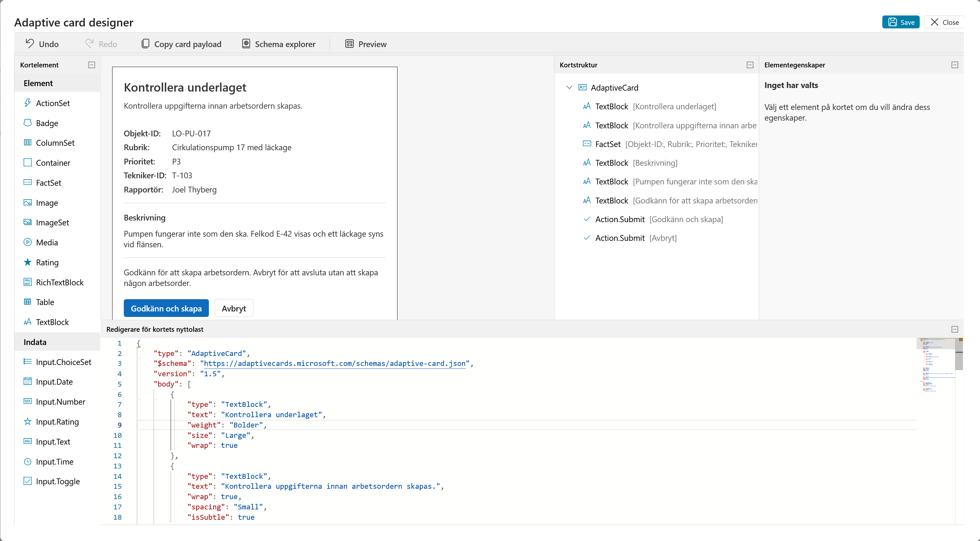Choose the Rating star icon

tap(27, 262)
